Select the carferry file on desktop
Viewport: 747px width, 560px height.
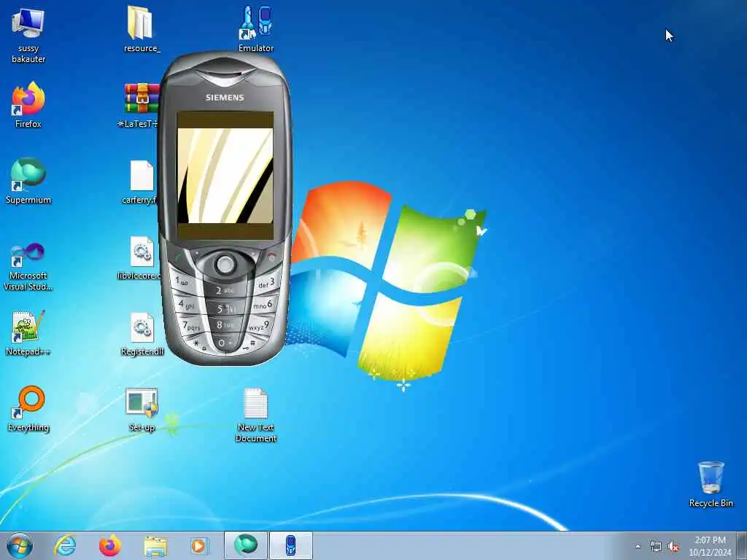pyautogui.click(x=139, y=182)
